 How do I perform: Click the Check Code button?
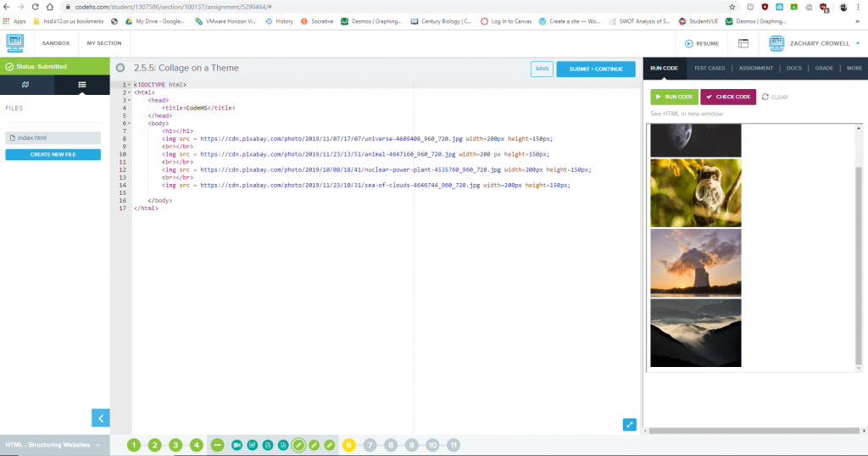[727, 97]
